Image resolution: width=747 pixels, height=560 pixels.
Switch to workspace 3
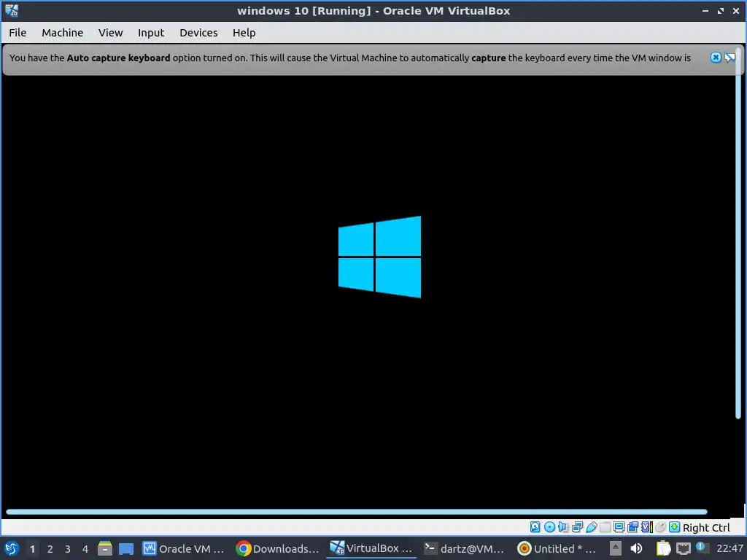pos(68,549)
